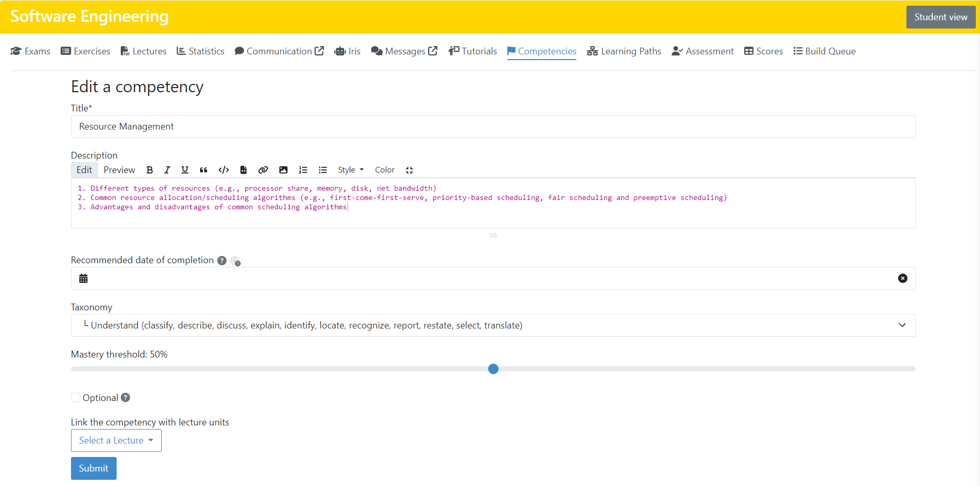Apply italic formatting in the description
This screenshot has height=486, width=980.
[167, 170]
